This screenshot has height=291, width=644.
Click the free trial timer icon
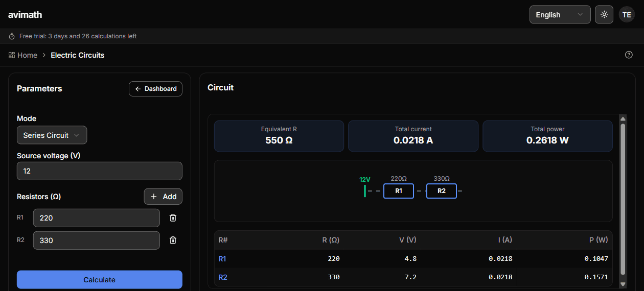coord(12,36)
